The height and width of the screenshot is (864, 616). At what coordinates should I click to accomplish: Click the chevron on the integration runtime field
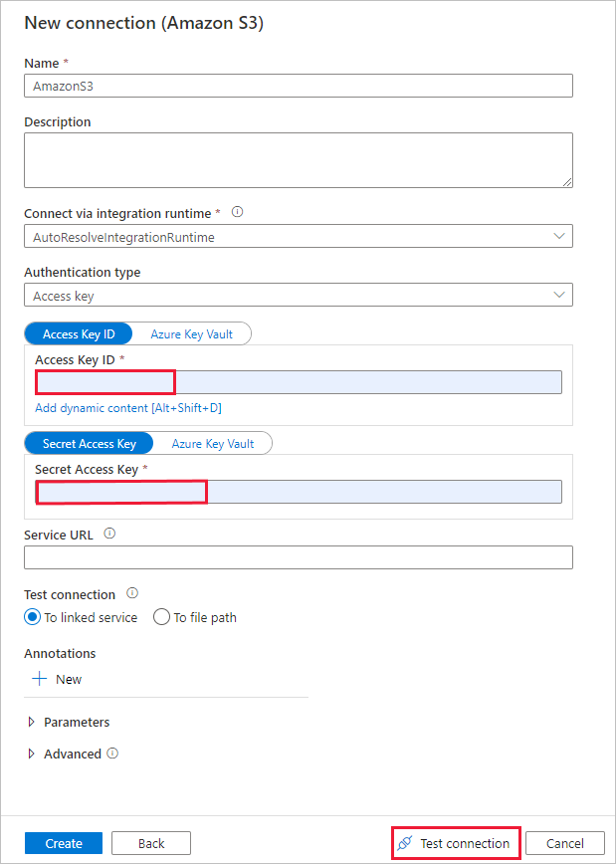click(559, 236)
